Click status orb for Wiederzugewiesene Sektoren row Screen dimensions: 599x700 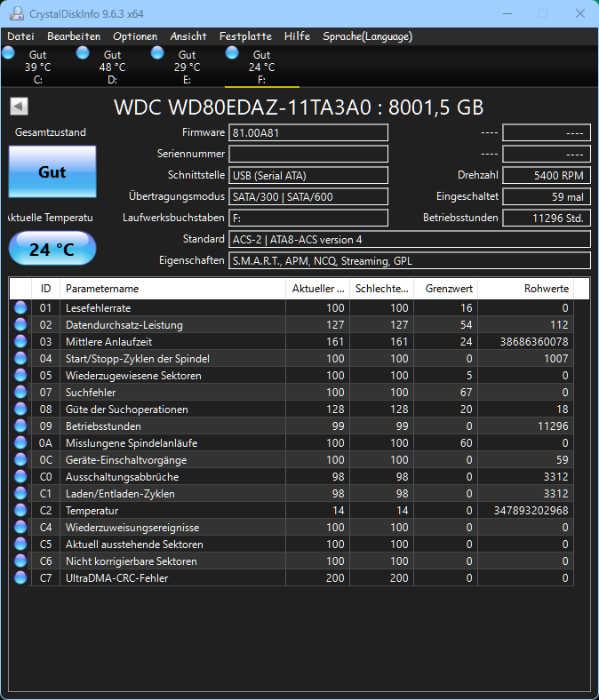pyautogui.click(x=20, y=376)
